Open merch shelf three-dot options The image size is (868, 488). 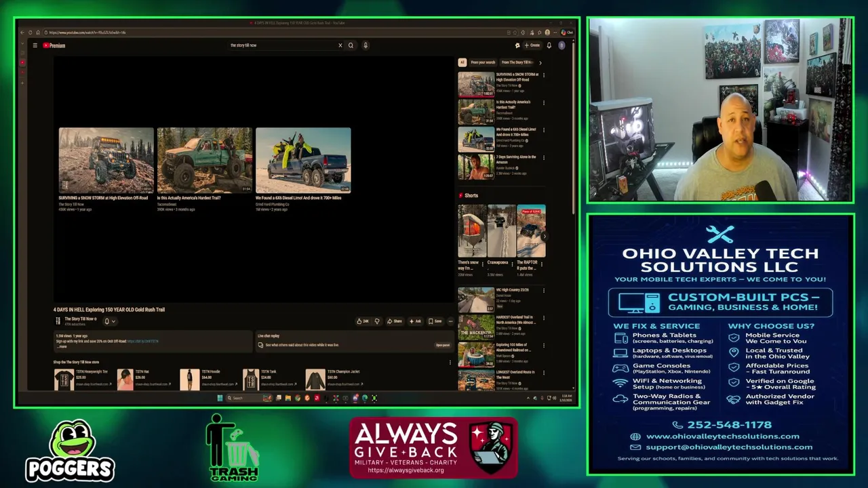click(x=450, y=362)
